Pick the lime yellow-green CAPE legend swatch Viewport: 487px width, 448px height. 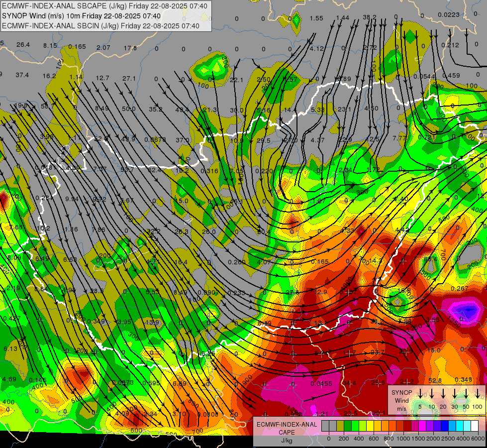point(363,426)
